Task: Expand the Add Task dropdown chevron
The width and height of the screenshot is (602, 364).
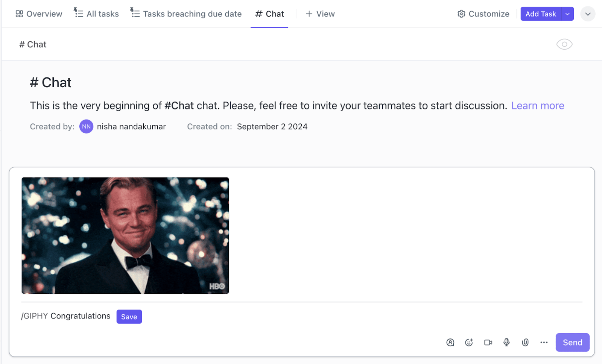Action: click(567, 14)
